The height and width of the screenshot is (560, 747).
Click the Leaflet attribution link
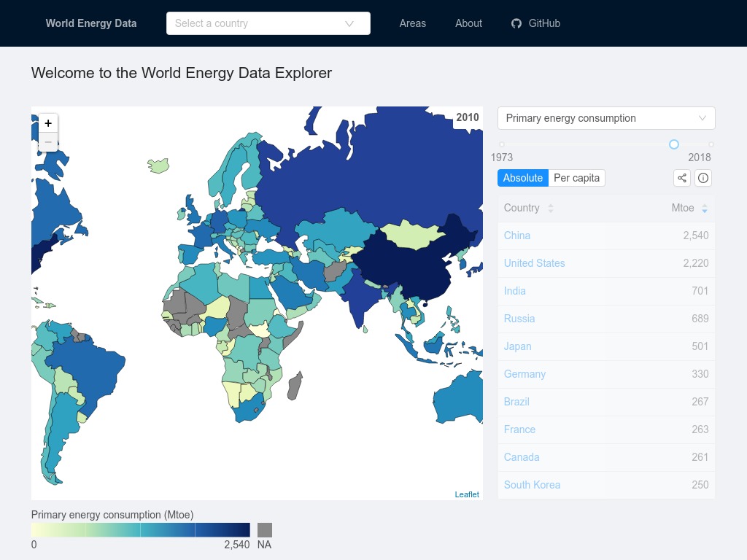[x=466, y=494]
